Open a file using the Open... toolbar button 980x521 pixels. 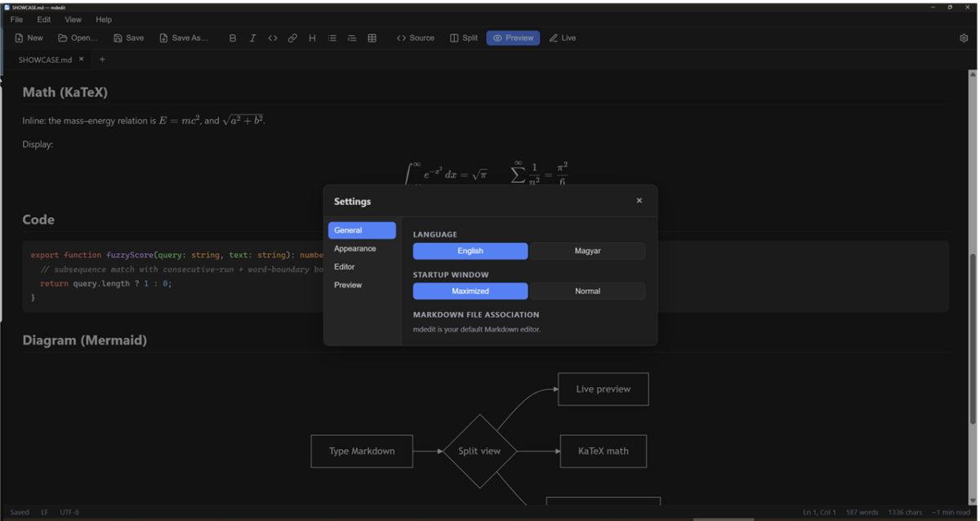coord(78,38)
